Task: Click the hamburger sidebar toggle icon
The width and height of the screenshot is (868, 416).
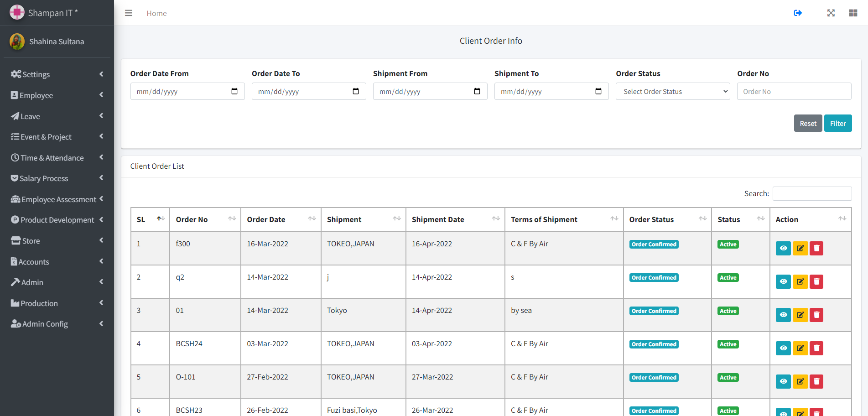Action: [x=129, y=13]
